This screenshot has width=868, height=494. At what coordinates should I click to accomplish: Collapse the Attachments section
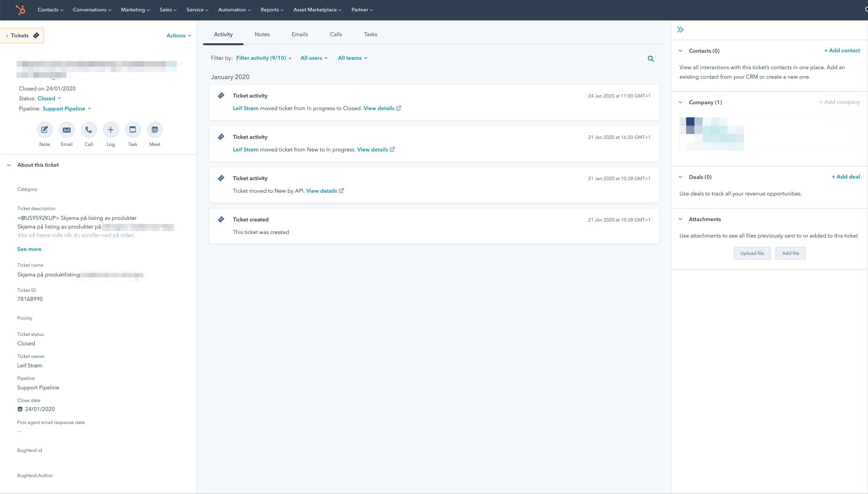680,219
